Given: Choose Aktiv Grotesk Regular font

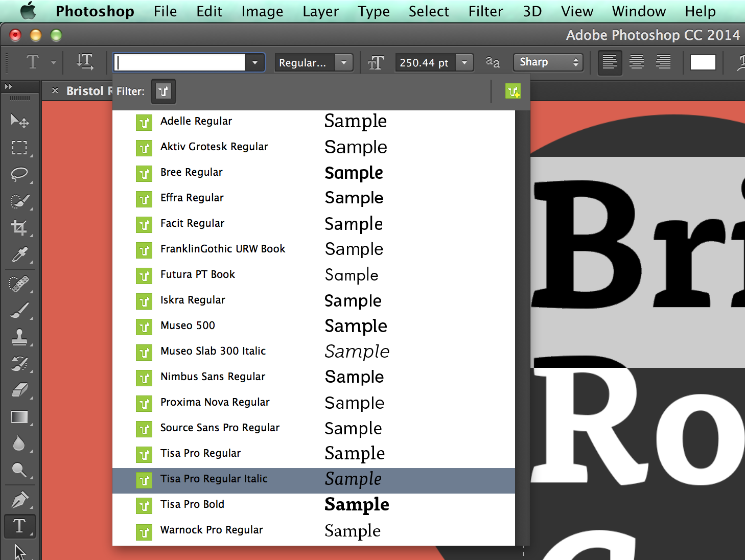Looking at the screenshot, I should pyautogui.click(x=314, y=147).
